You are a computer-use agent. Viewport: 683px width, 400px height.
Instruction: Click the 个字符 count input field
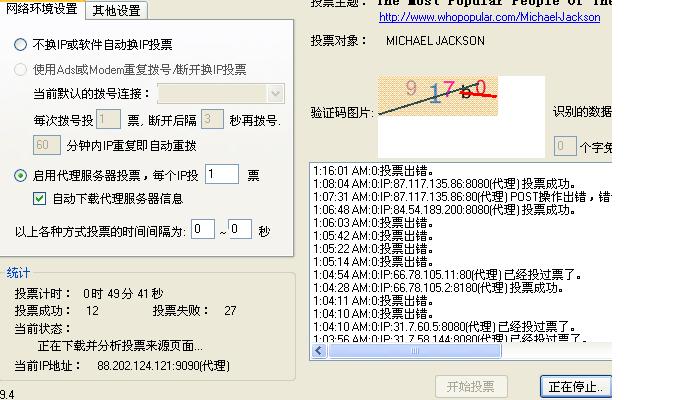point(564,147)
